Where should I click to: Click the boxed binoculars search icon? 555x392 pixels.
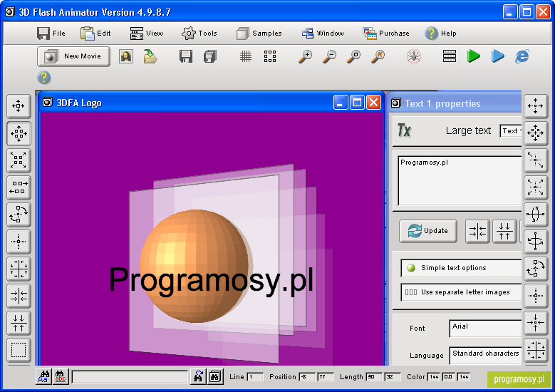[x=215, y=377]
